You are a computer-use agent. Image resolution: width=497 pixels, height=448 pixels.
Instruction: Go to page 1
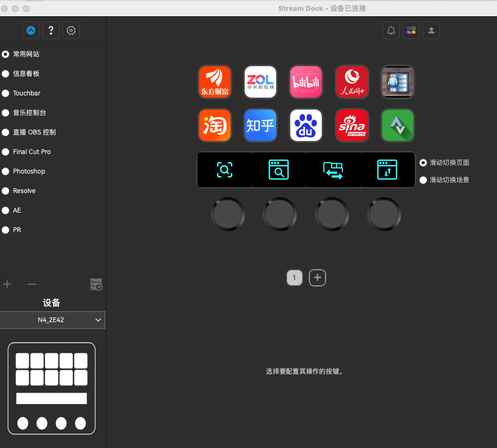295,278
